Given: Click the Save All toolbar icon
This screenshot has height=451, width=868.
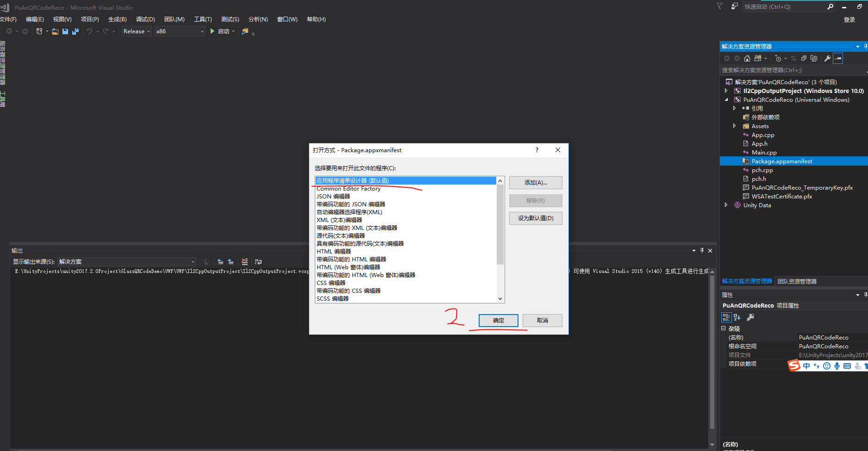Looking at the screenshot, I should 75,31.
